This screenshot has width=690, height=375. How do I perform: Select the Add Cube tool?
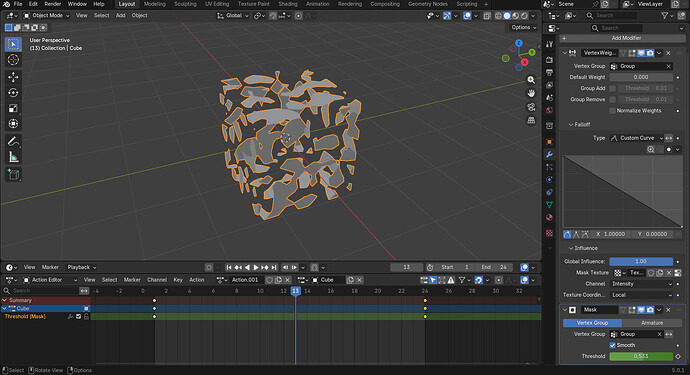[13, 174]
